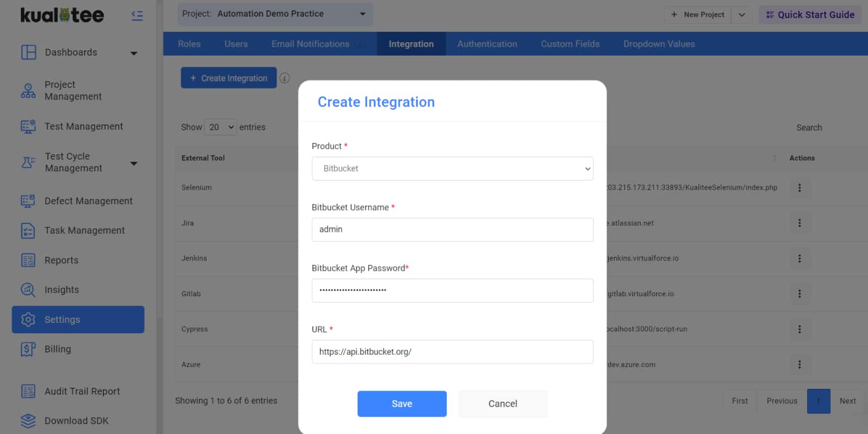
Task: Open the Reports icon in sidebar
Action: pyautogui.click(x=28, y=260)
